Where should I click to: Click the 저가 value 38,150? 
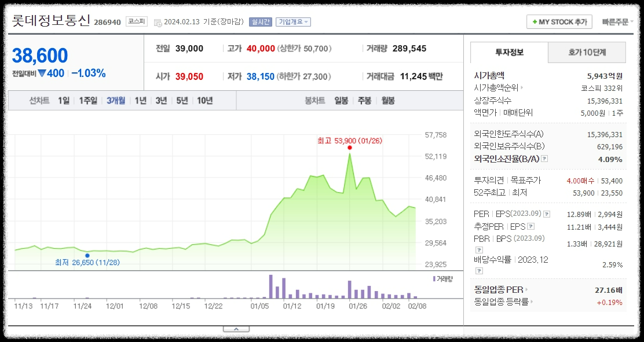coord(261,76)
